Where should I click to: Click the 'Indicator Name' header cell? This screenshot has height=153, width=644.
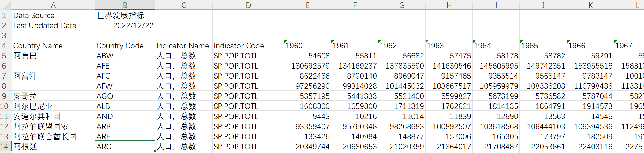[x=184, y=46]
